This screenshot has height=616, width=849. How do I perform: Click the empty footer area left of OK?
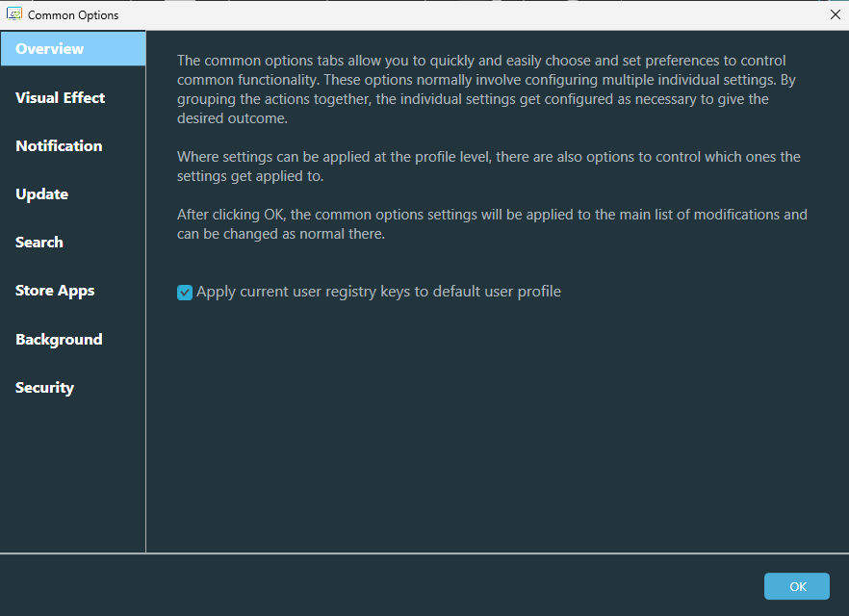click(x=385, y=586)
